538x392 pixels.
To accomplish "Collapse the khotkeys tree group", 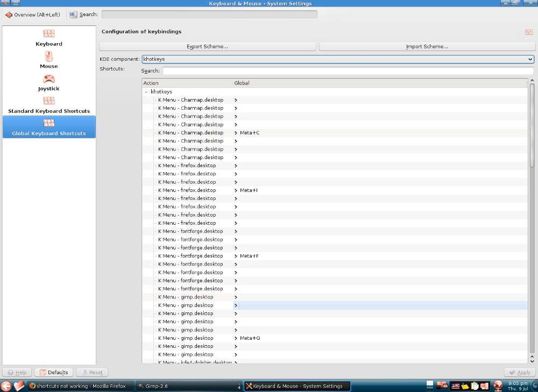I will (x=146, y=92).
